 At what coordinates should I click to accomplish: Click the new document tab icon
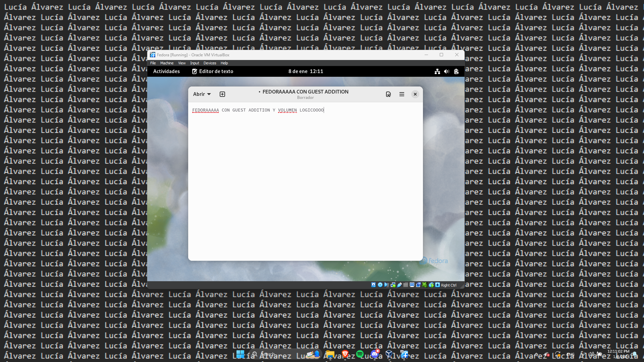(222, 94)
